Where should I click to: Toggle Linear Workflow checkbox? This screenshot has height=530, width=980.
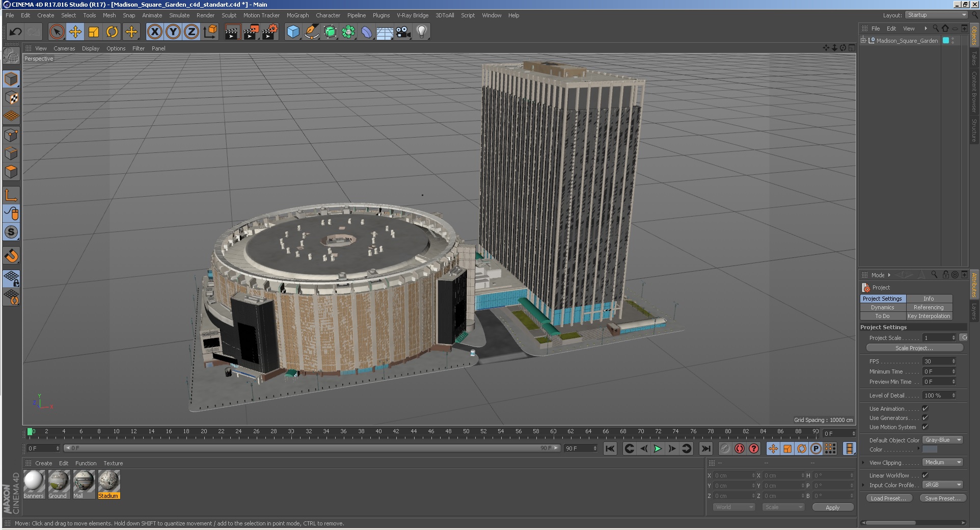click(x=925, y=475)
